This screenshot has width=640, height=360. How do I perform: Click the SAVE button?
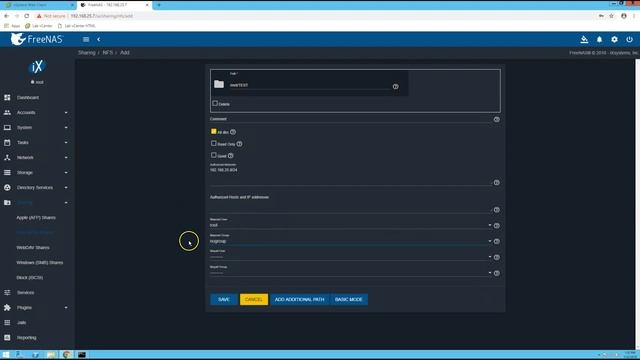click(224, 299)
